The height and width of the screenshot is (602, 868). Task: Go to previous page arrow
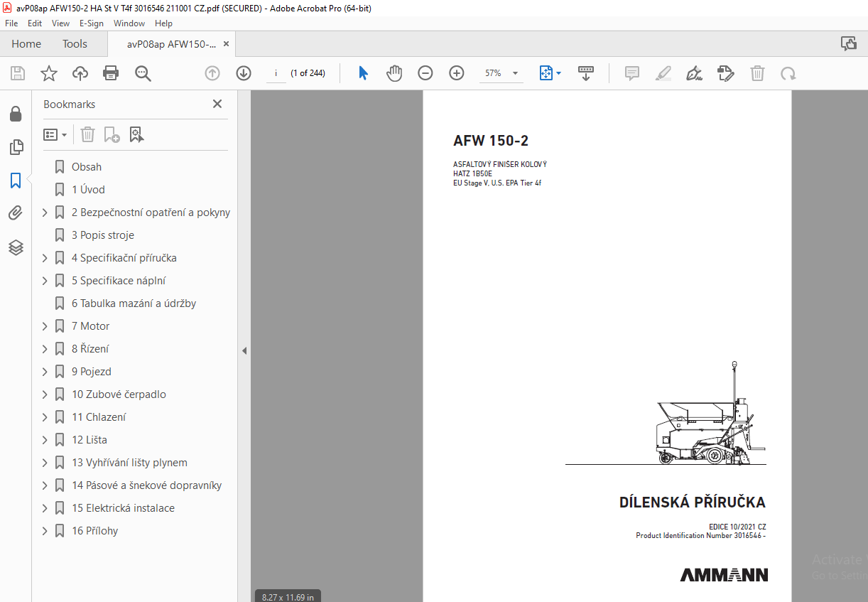tap(212, 73)
